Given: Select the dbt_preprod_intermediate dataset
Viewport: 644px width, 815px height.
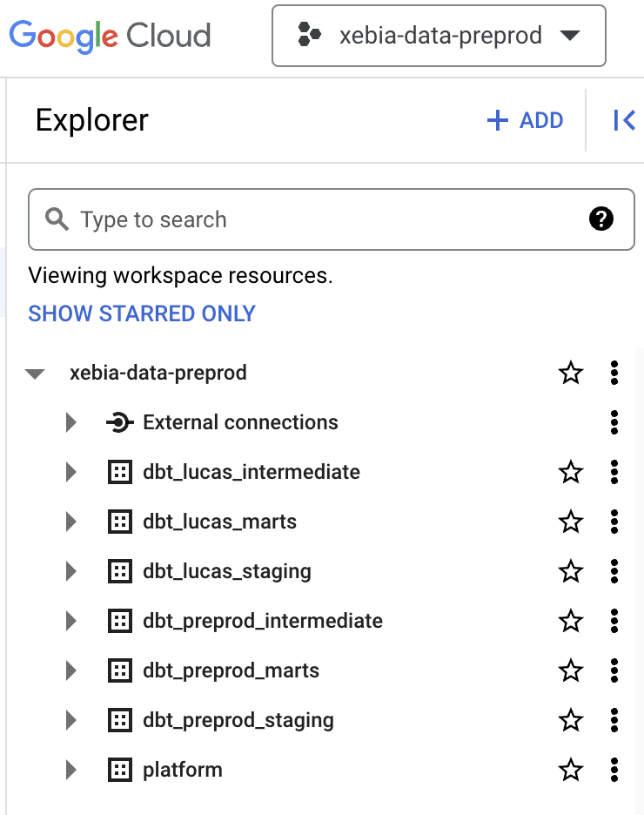Looking at the screenshot, I should pos(263,621).
